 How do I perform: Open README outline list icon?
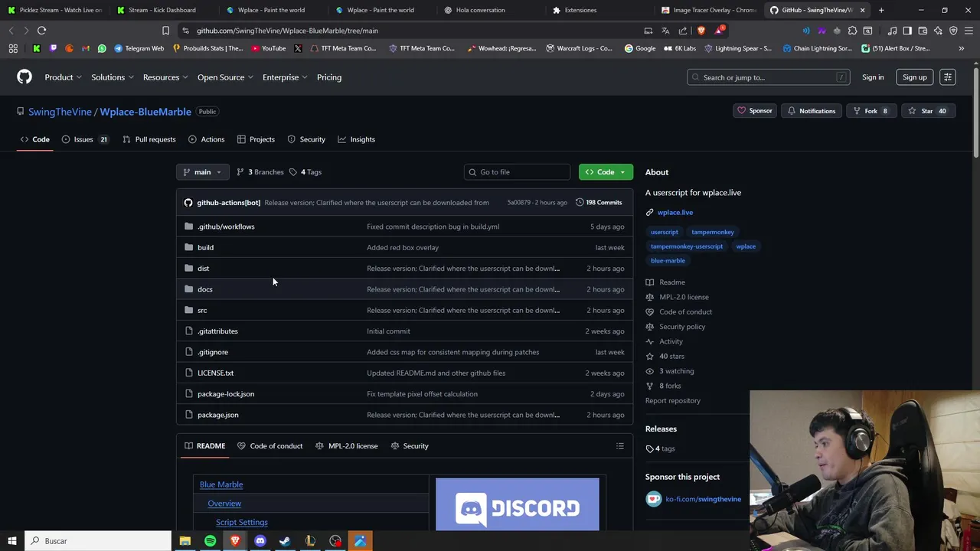[620, 446]
